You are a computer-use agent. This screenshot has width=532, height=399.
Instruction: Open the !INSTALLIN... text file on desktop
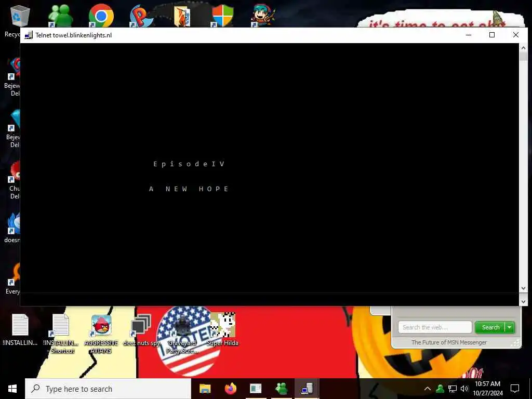click(20, 330)
